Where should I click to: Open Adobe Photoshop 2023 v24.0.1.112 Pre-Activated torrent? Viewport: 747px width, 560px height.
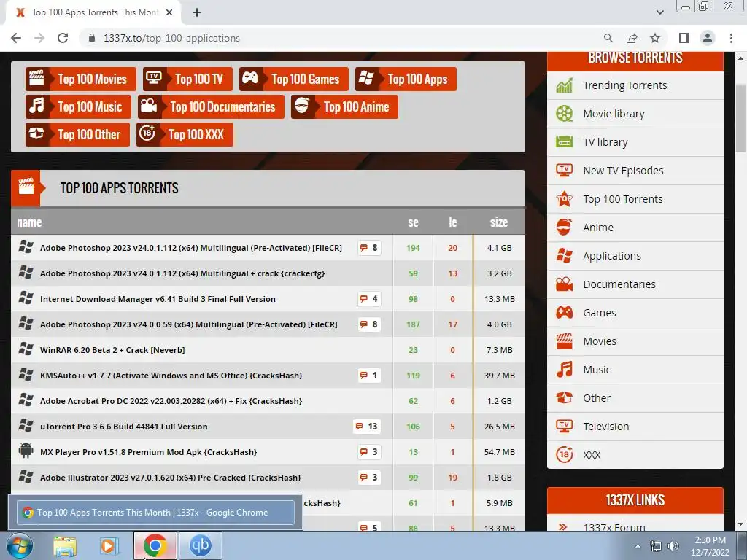tap(191, 248)
